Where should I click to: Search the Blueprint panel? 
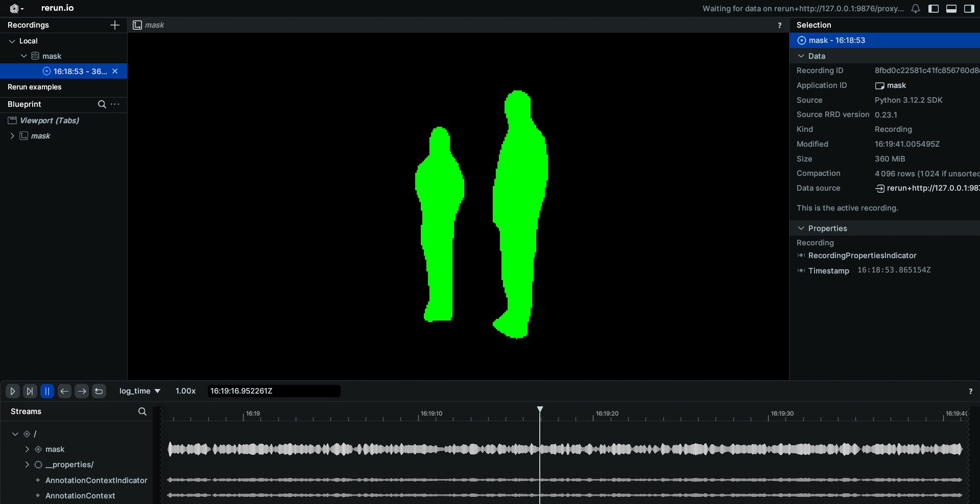[x=102, y=104]
